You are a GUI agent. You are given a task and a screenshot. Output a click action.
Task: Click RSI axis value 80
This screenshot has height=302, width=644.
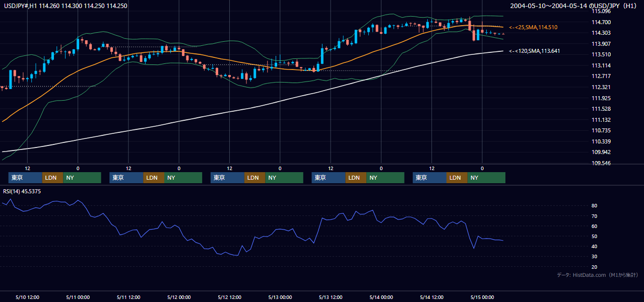coord(595,206)
